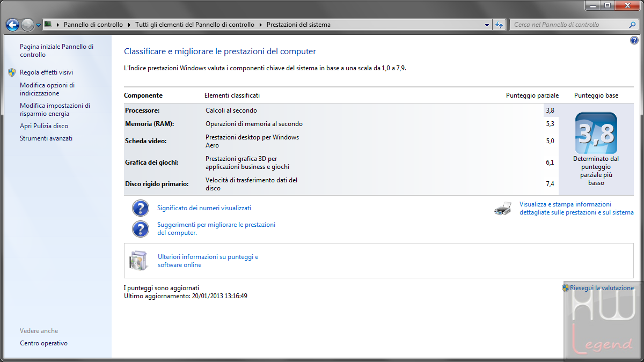Image resolution: width=644 pixels, height=362 pixels.
Task: Maximize the window
Action: pyautogui.click(x=607, y=5)
